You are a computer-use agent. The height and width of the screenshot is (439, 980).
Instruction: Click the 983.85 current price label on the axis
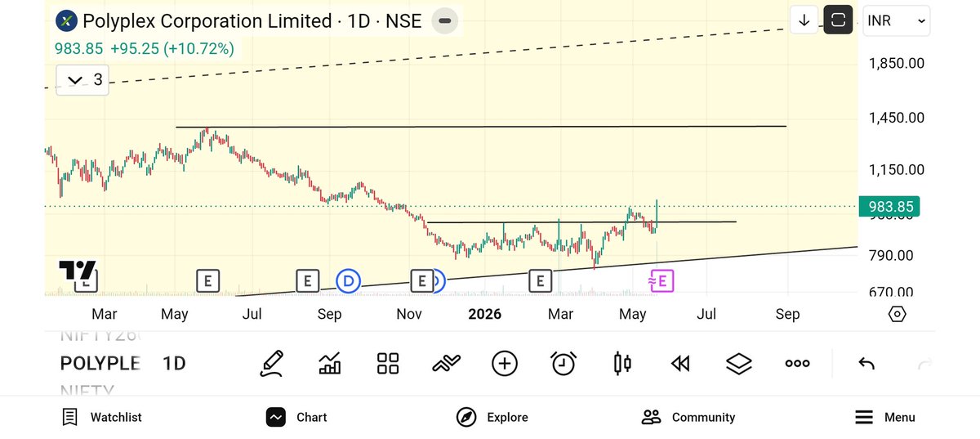(890, 207)
